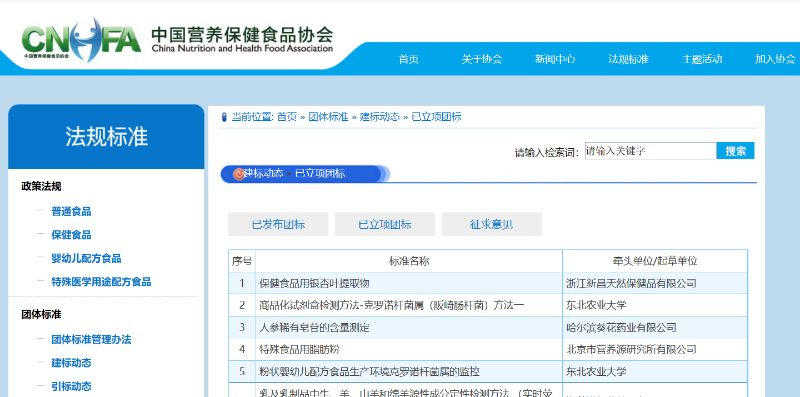This screenshot has height=397, width=800.
Task: Click the 序号 column header
Action: (x=242, y=261)
